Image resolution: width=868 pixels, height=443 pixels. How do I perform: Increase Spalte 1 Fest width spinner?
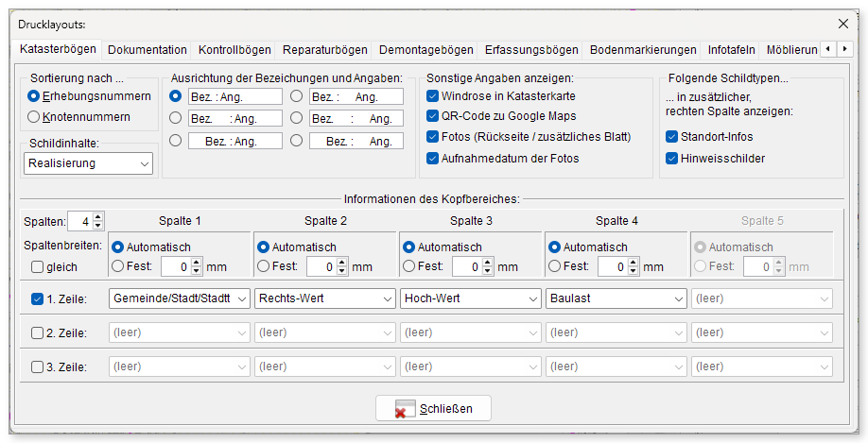coord(197,263)
